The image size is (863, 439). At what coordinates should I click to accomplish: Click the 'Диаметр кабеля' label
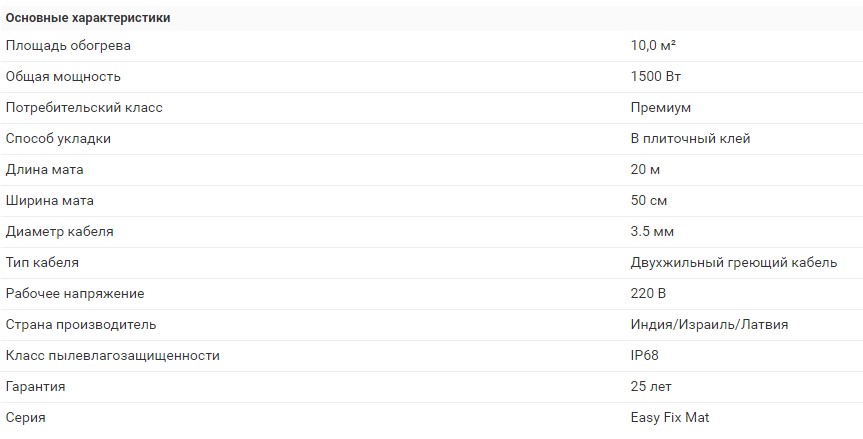tap(60, 231)
